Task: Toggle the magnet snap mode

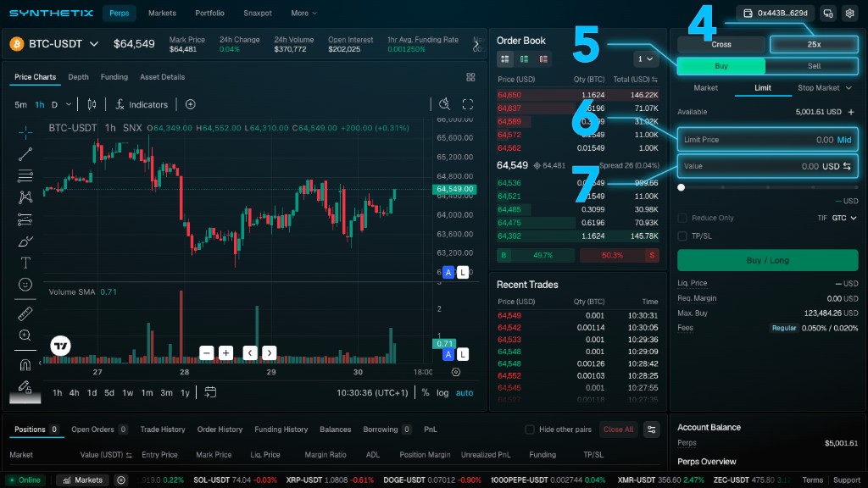Action: coord(25,364)
